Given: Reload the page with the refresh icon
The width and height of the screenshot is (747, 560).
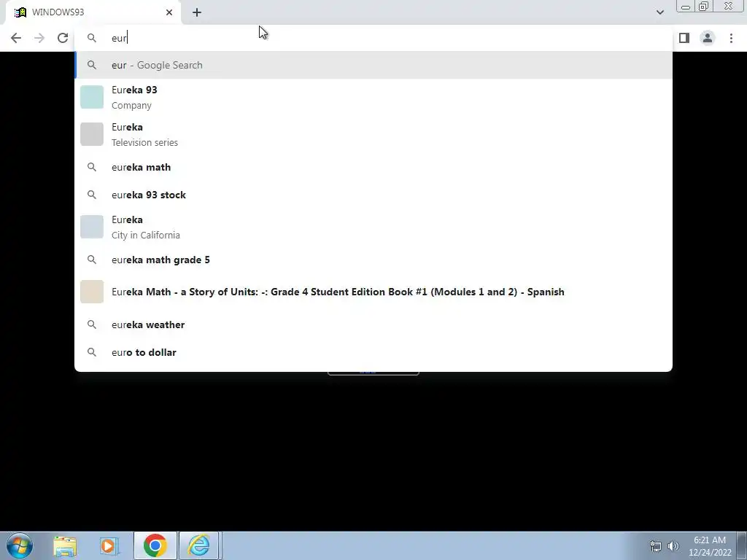Looking at the screenshot, I should 63,38.
